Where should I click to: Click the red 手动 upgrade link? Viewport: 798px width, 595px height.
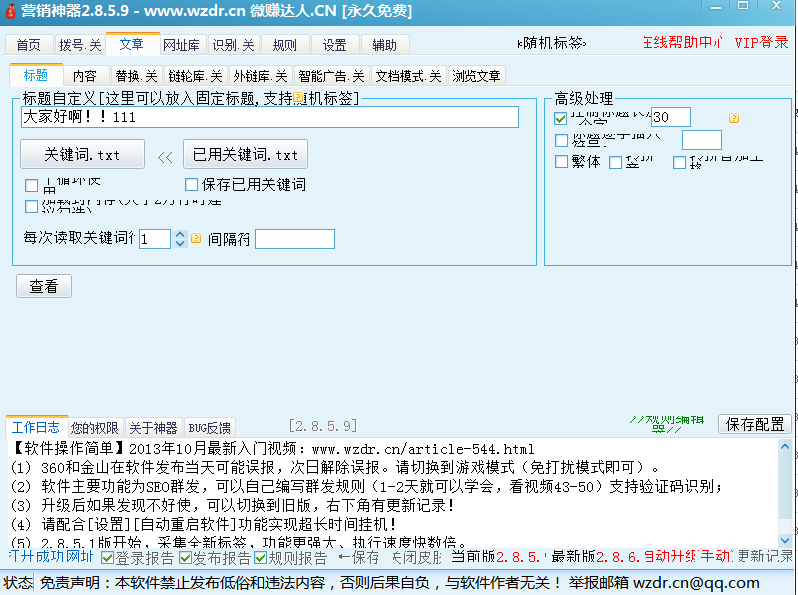[x=716, y=556]
